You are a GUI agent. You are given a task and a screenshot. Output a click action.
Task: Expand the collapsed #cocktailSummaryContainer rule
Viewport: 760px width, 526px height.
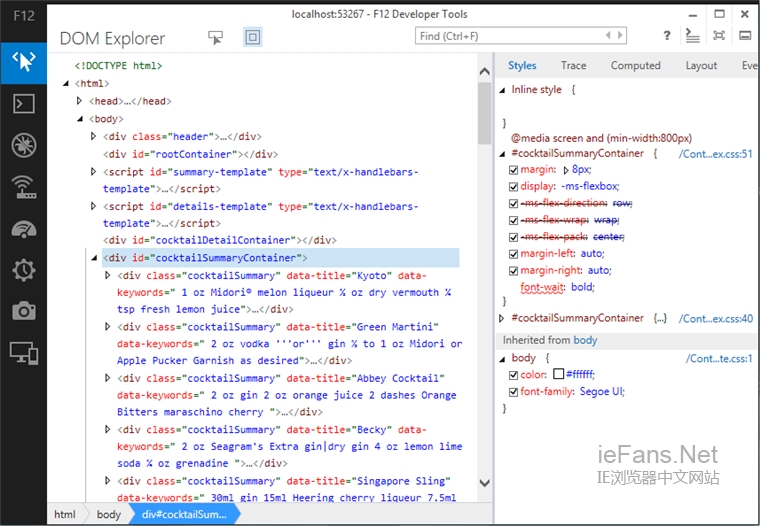502,319
